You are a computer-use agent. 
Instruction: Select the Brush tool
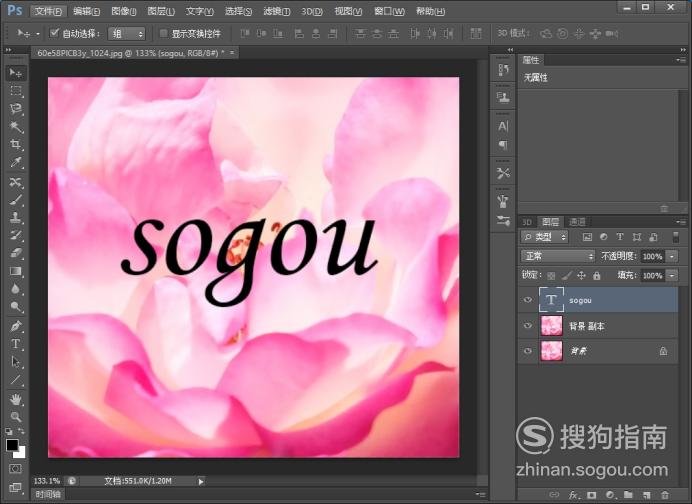pyautogui.click(x=16, y=199)
